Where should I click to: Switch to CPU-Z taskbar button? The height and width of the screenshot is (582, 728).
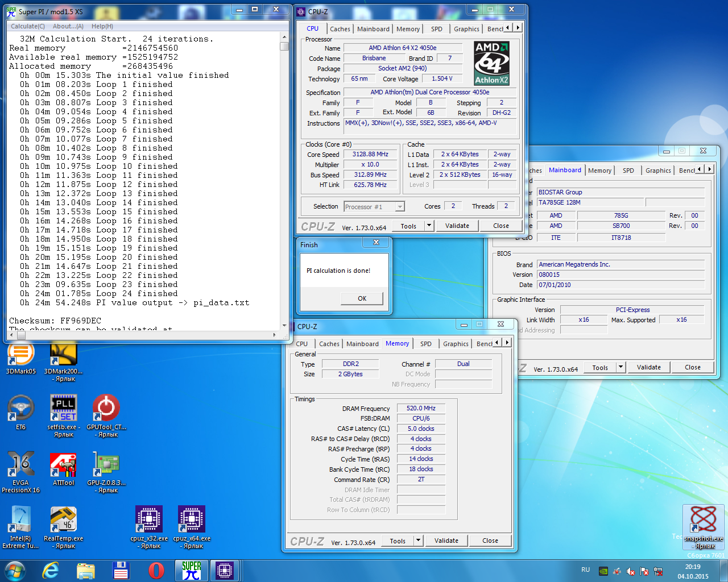click(225, 571)
